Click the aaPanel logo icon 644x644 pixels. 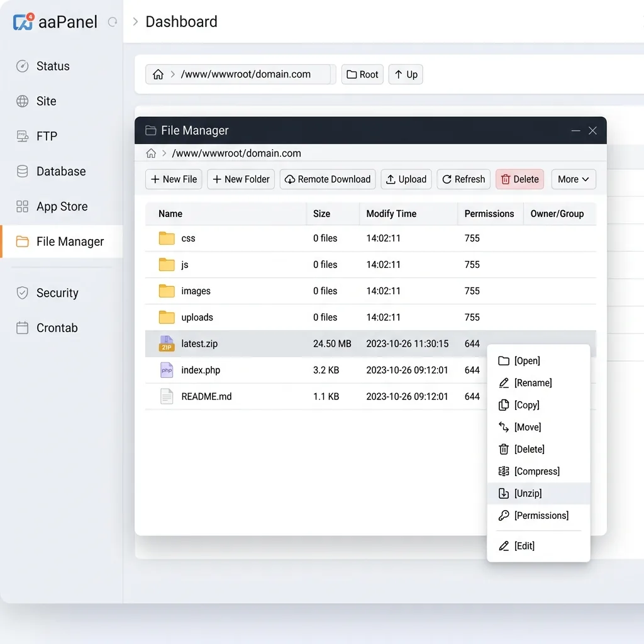(x=23, y=22)
